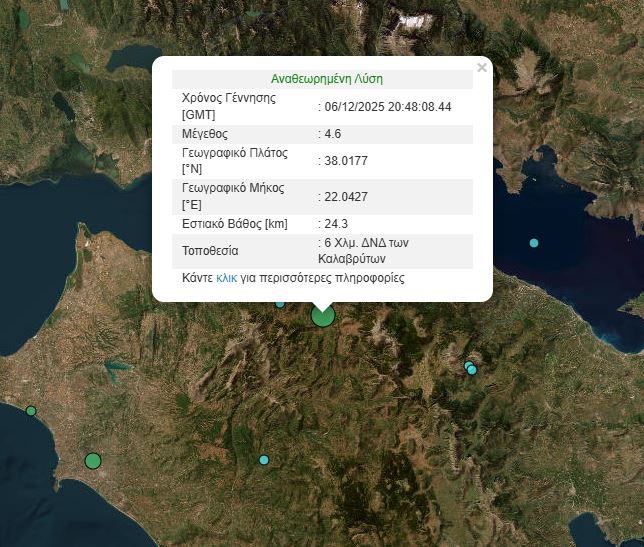This screenshot has height=547, width=644.
Task: Select cyan marker peeking under popup's bottom edge
Action: click(x=280, y=303)
